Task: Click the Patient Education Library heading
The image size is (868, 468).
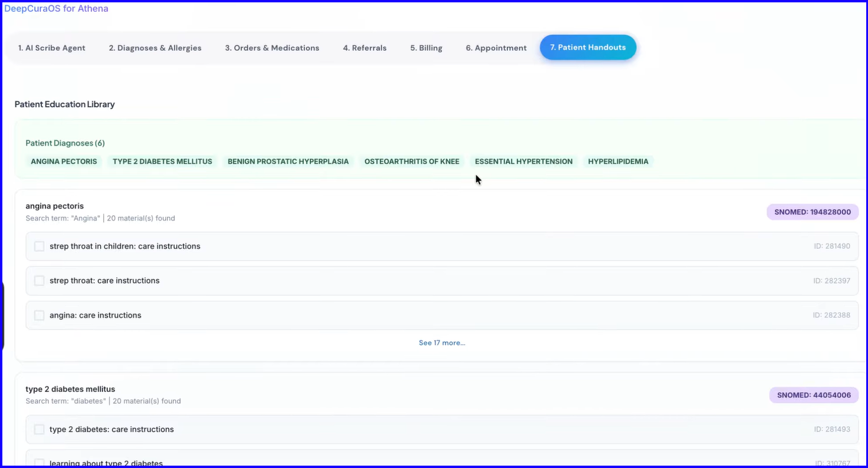Action: (x=65, y=104)
